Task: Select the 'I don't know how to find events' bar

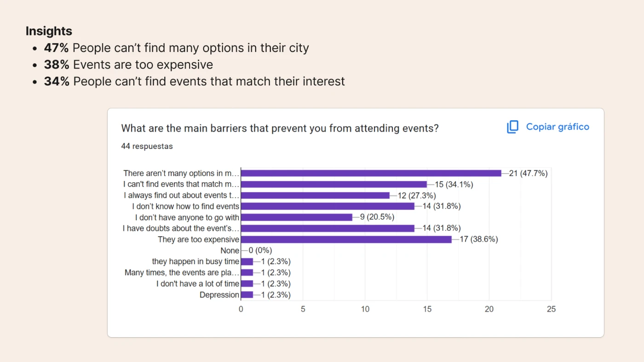Action: tap(328, 206)
